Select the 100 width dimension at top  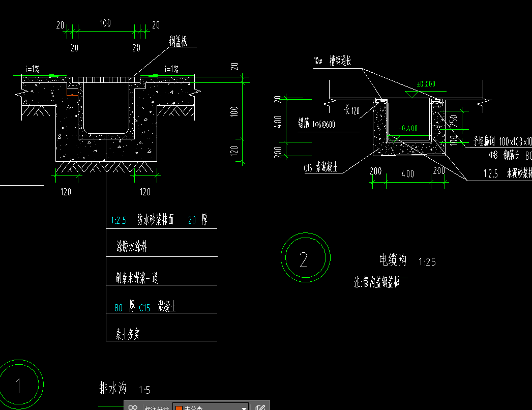click(x=105, y=23)
